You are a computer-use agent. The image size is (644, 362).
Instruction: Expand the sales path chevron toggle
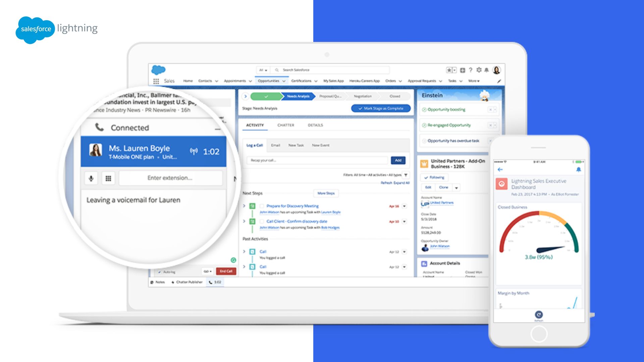(246, 97)
